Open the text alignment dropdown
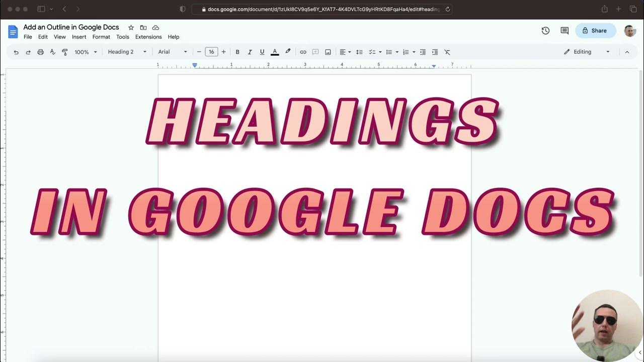Viewport: 644px width, 362px height. click(x=345, y=52)
